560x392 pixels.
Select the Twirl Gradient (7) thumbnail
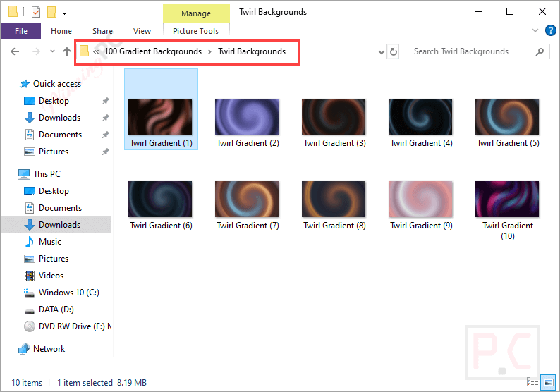click(247, 200)
